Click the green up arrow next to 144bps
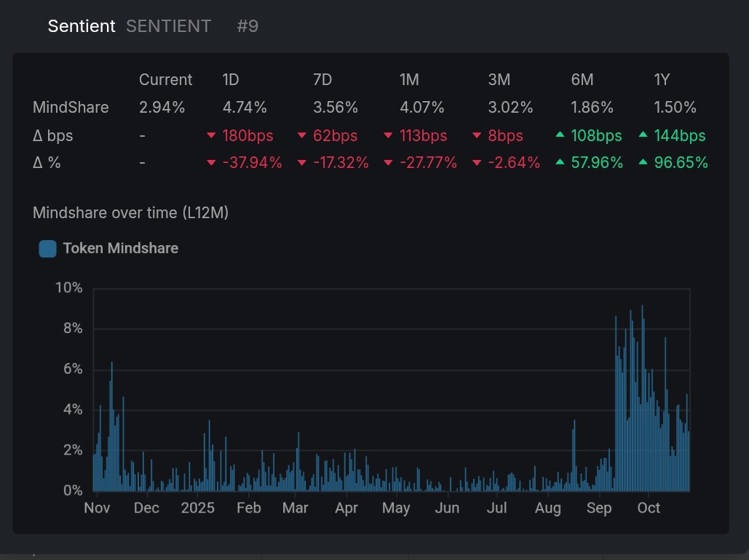The width and height of the screenshot is (749, 560). tap(644, 135)
